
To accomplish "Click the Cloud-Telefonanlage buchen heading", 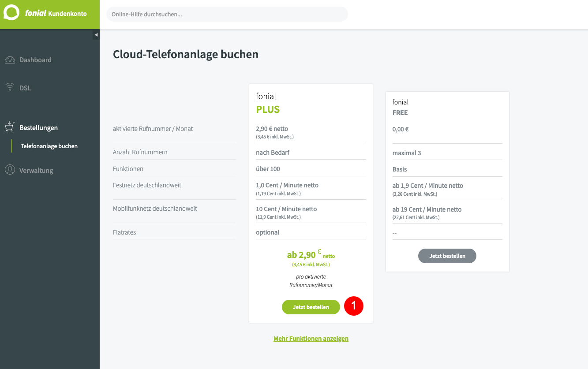I will (x=186, y=54).
